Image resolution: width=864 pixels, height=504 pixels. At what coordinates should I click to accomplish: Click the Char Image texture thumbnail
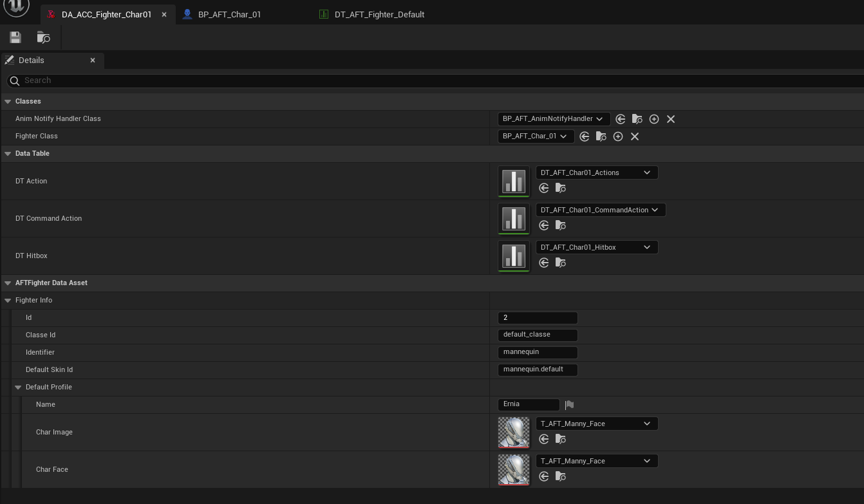[x=514, y=433]
